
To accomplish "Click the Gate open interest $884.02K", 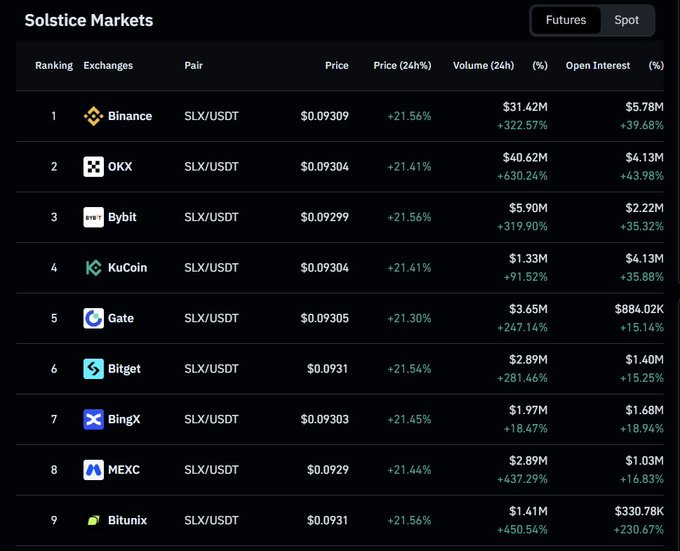I will pos(639,309).
